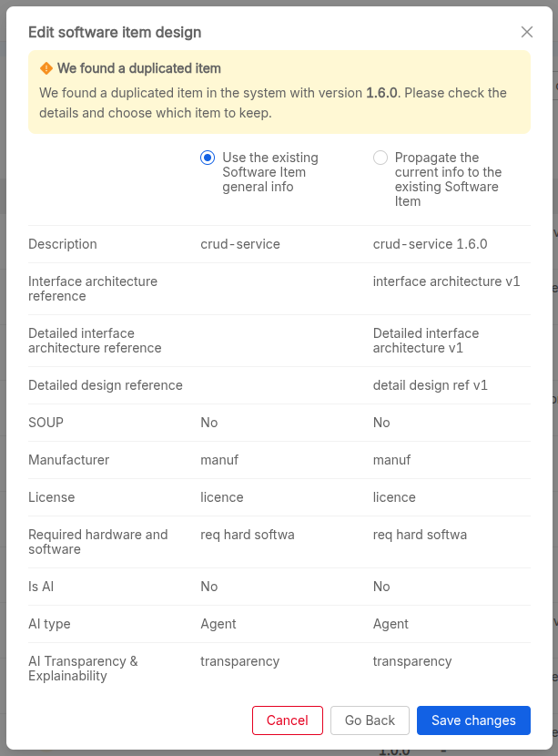Close the Edit software item design dialog
The width and height of the screenshot is (558, 756).
pos(526,32)
